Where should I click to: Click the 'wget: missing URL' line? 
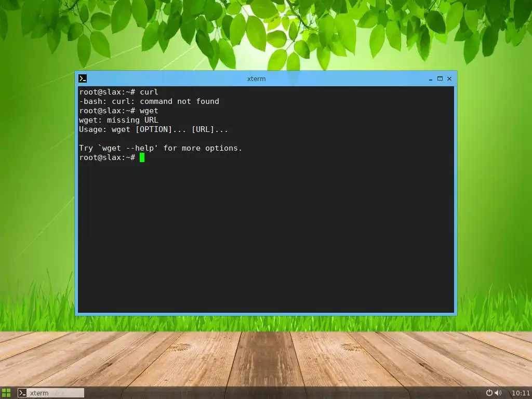click(118, 120)
